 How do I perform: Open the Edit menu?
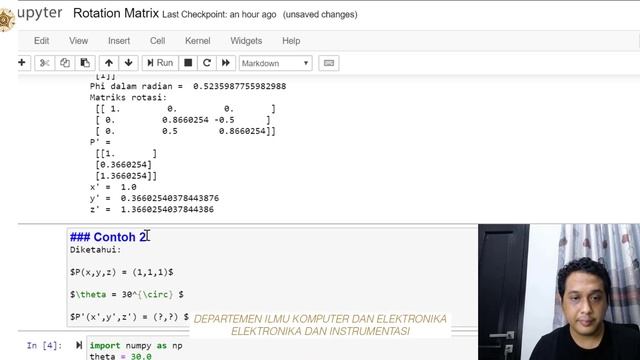pos(42,41)
